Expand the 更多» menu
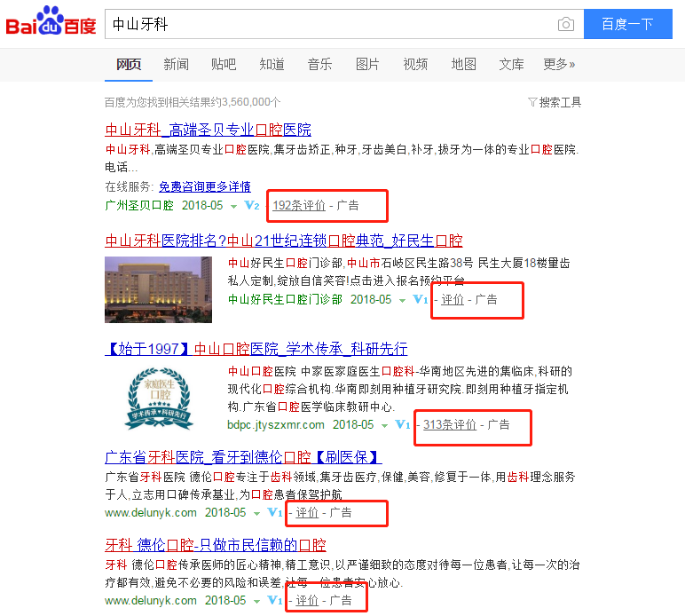This screenshot has height=616, width=685. (559, 64)
